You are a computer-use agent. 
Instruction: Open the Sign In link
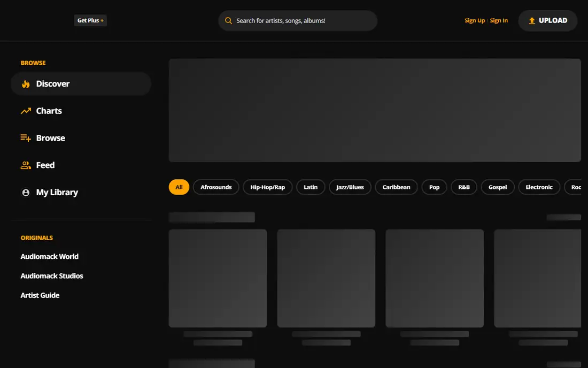pyautogui.click(x=499, y=21)
